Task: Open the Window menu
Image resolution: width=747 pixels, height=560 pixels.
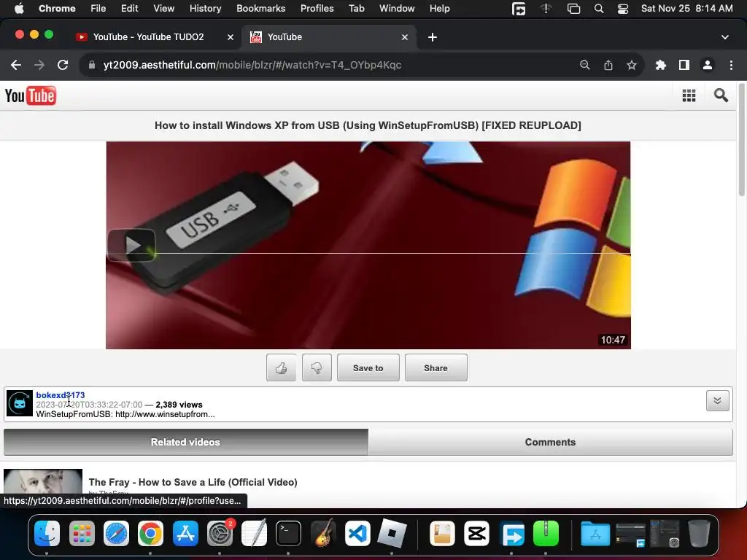Action: pos(397,8)
